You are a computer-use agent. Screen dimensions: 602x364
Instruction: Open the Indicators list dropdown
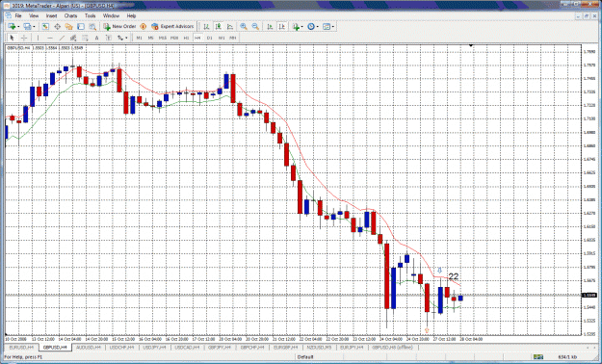pos(298,27)
